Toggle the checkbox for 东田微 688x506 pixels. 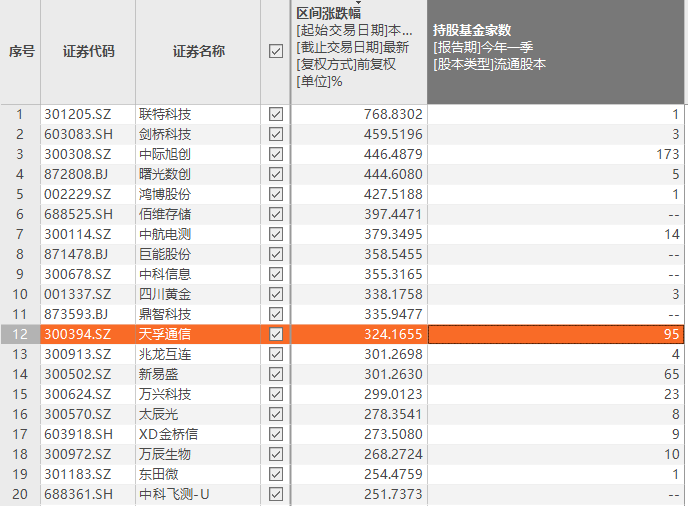click(276, 474)
